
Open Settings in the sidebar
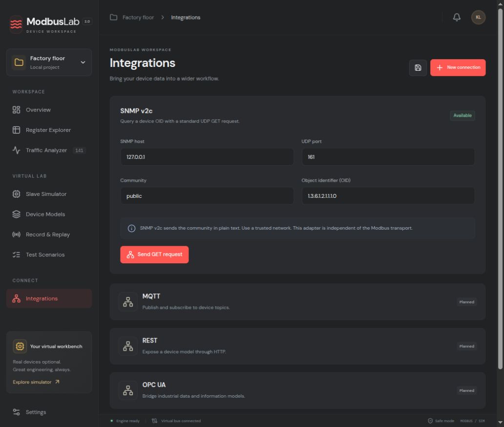pos(49,412)
